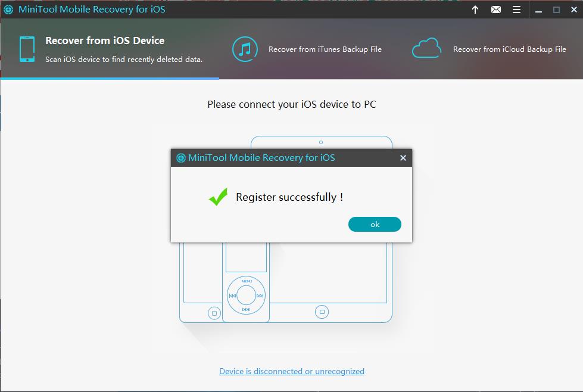Click 'Register successfully !' message text
Viewport: 583px width, 392px height.
click(289, 197)
